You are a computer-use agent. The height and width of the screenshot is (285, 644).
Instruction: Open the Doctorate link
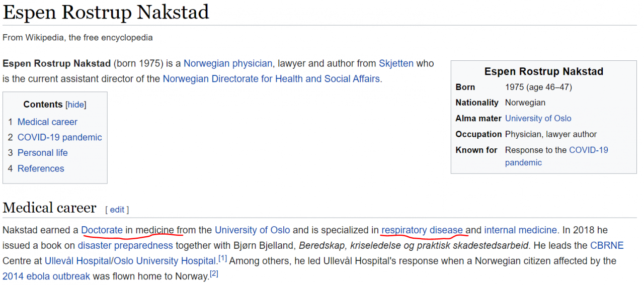click(x=102, y=230)
